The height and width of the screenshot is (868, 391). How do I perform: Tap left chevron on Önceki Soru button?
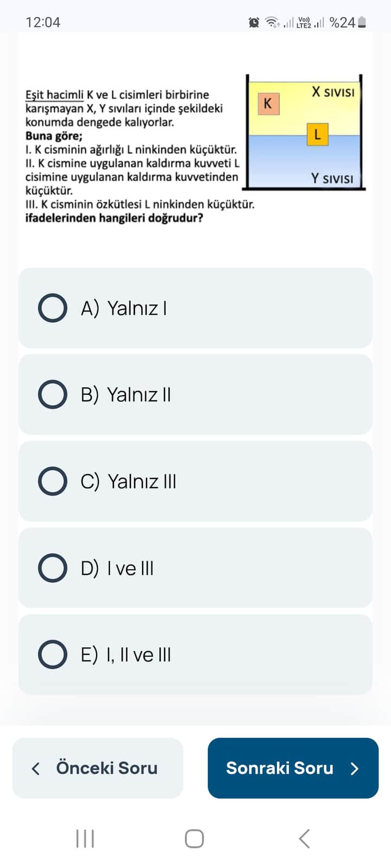pos(36,768)
